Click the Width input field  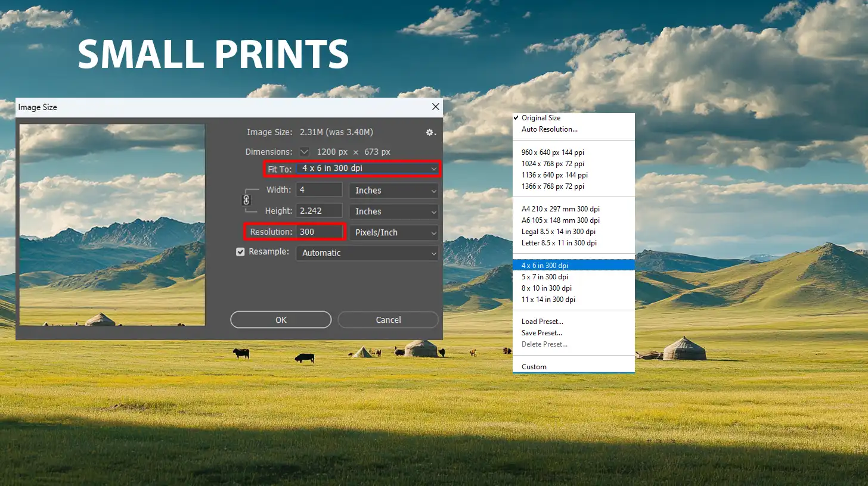[x=319, y=190]
